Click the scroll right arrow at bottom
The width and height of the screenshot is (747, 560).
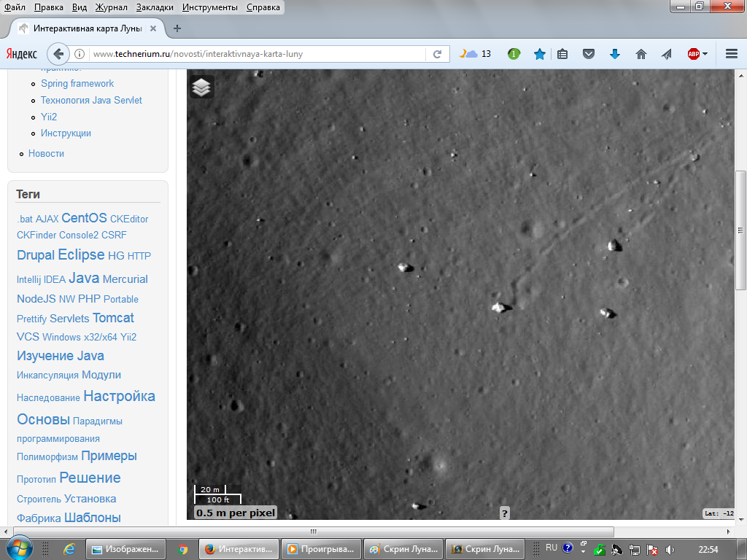click(729, 532)
